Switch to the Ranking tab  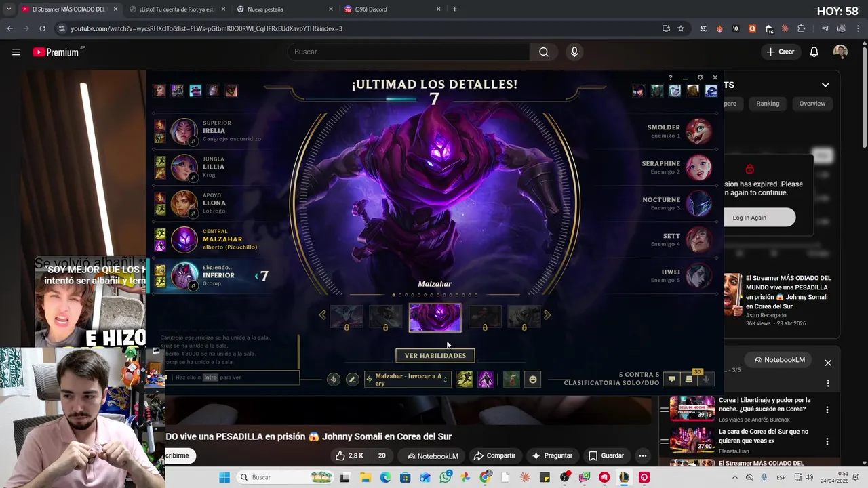768,104
